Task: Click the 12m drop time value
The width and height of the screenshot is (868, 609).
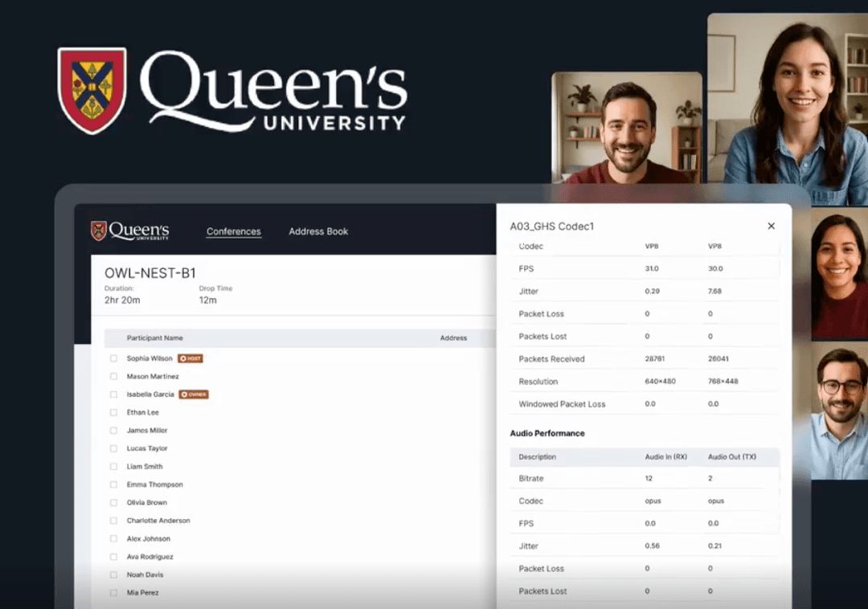Action: (207, 300)
